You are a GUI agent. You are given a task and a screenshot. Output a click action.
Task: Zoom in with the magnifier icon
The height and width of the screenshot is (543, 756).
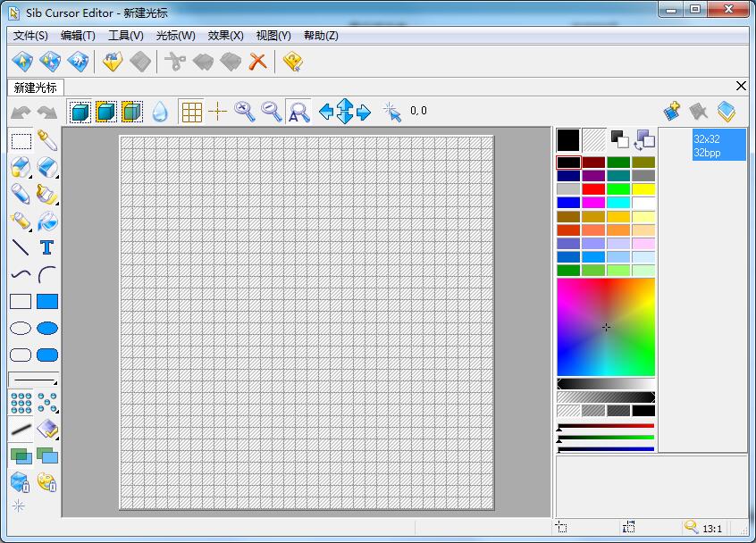[241, 111]
